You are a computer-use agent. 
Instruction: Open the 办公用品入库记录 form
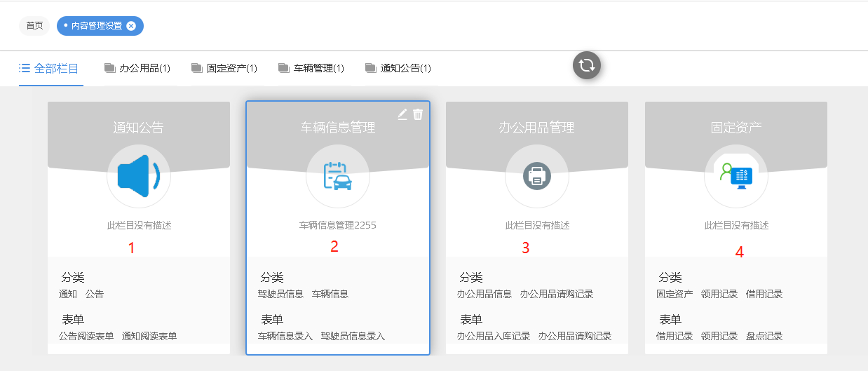tap(494, 336)
